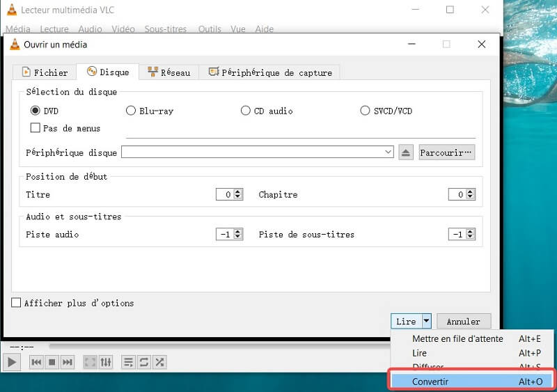The width and height of the screenshot is (557, 392).
Task: Choose Convertir from the dropdown menu
Action: click(472, 382)
